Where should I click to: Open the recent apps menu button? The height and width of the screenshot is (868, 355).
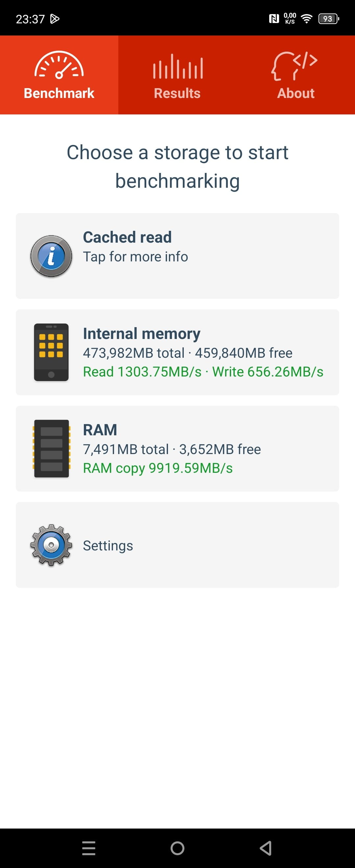89,848
